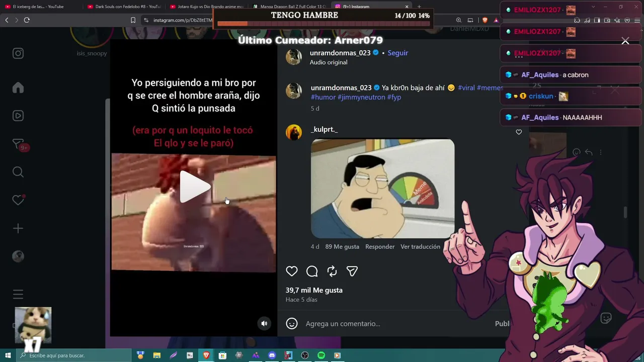Screen dimensions: 644x362
Task: Click caption username unramdonmas_023
Action: tap(341, 87)
